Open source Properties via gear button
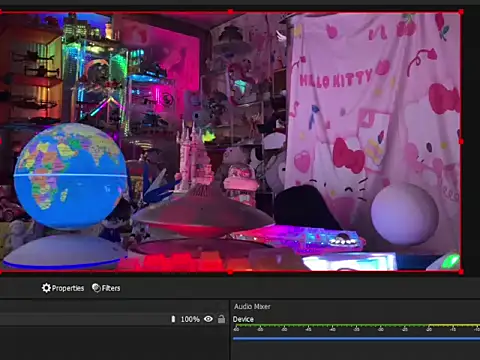This screenshot has height=360, width=480. coord(63,288)
